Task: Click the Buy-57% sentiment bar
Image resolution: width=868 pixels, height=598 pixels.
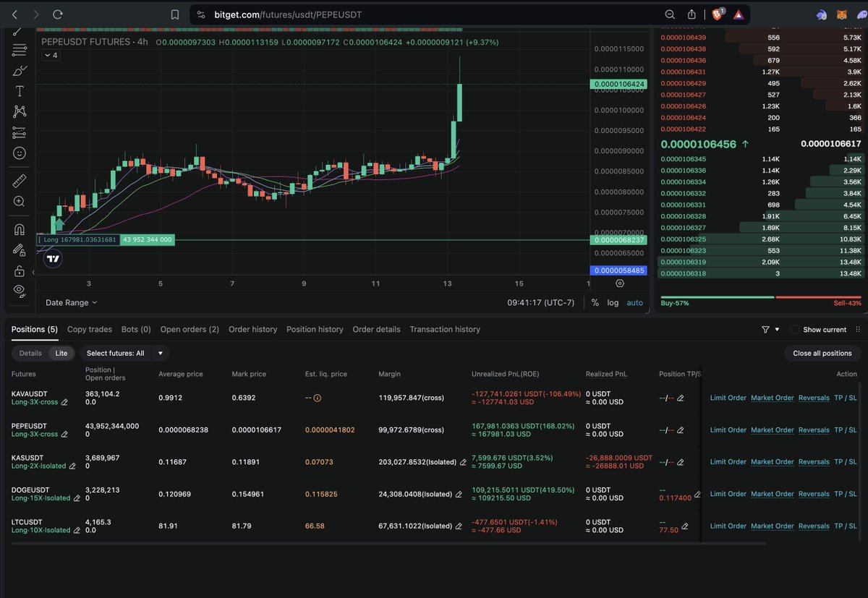Action: pos(717,297)
